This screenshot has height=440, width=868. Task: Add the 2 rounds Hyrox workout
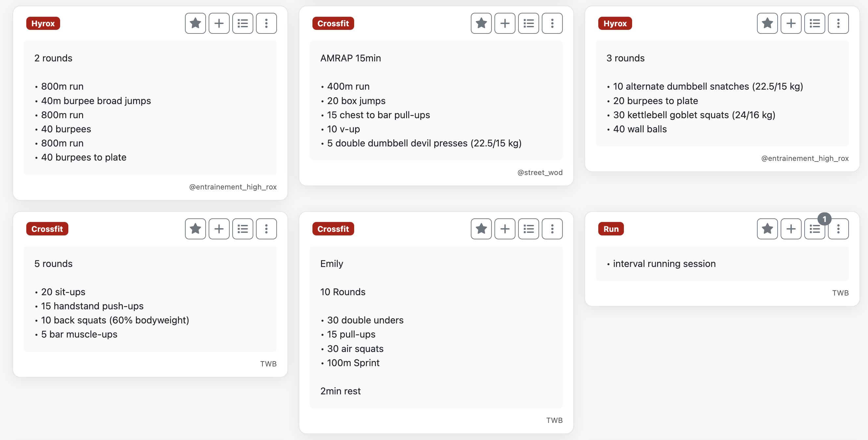click(219, 24)
